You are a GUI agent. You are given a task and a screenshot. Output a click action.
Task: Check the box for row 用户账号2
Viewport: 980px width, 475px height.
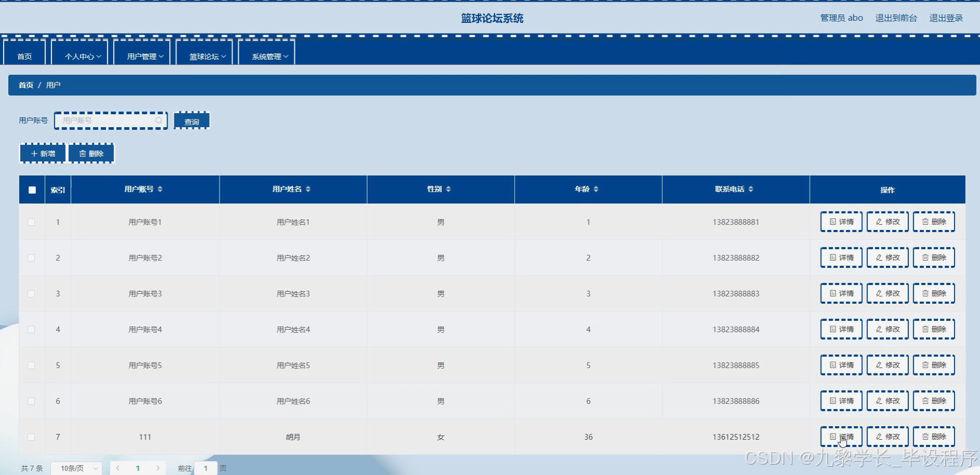coord(31,258)
